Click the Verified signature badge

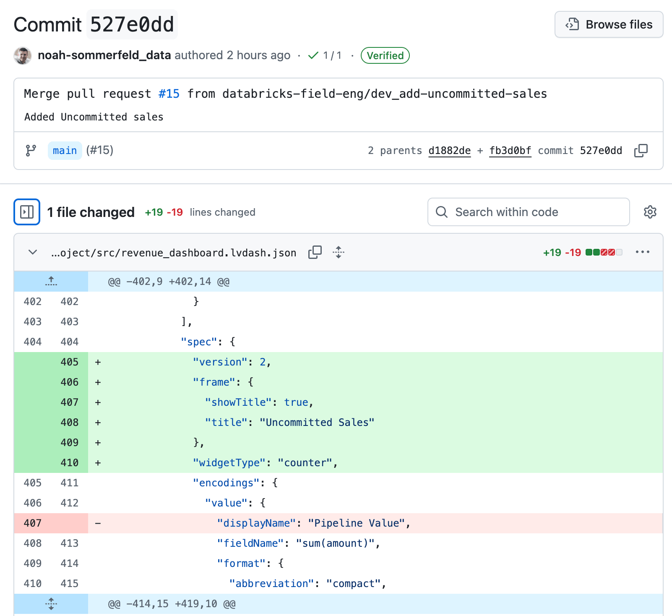pos(385,55)
